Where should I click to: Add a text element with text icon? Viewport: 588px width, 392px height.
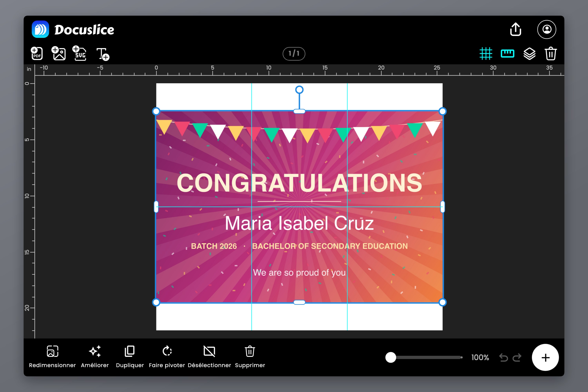(103, 54)
